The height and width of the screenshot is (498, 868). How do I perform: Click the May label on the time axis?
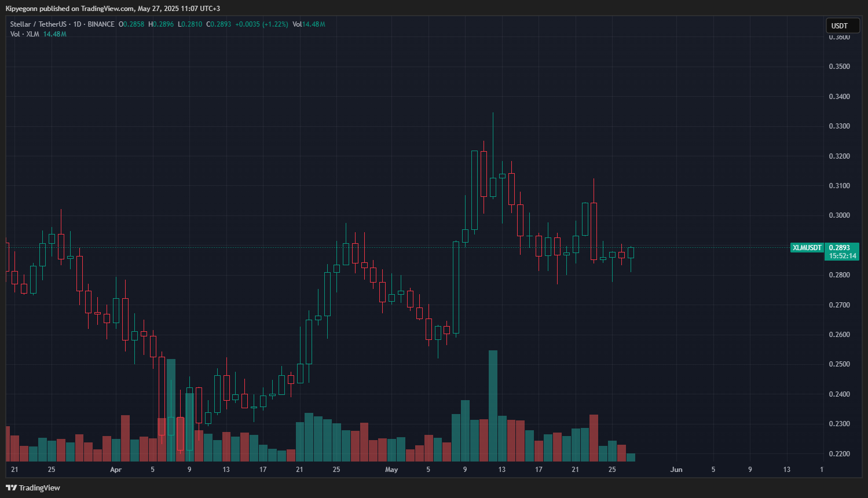[391, 470]
